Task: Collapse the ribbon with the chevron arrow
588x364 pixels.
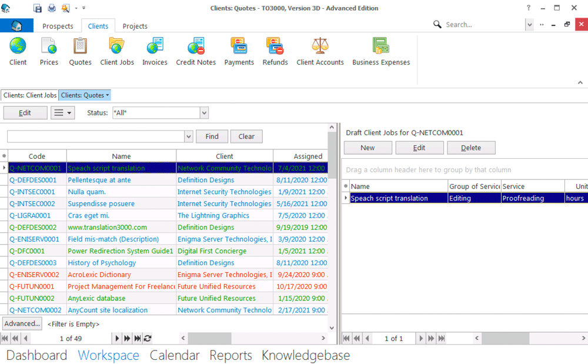Action: 580,82
